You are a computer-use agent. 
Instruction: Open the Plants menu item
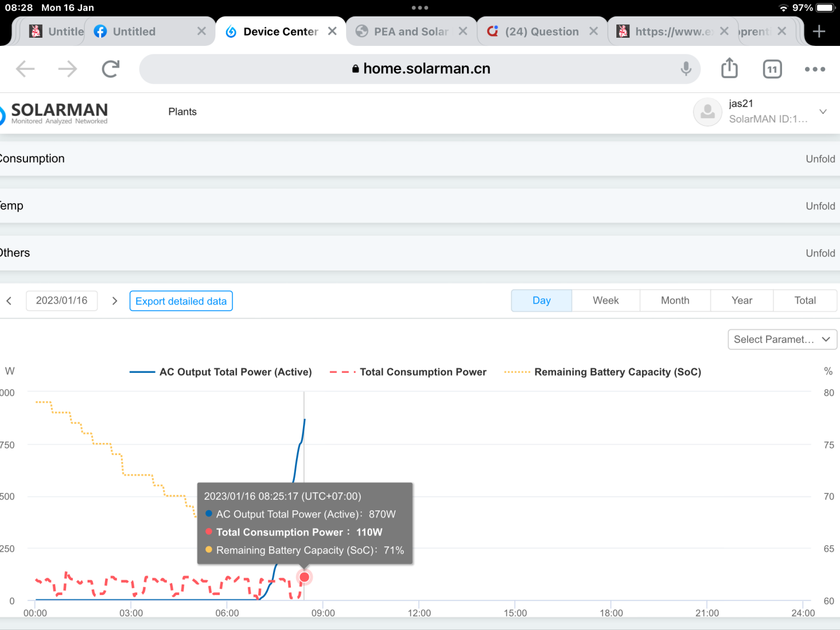[182, 112]
